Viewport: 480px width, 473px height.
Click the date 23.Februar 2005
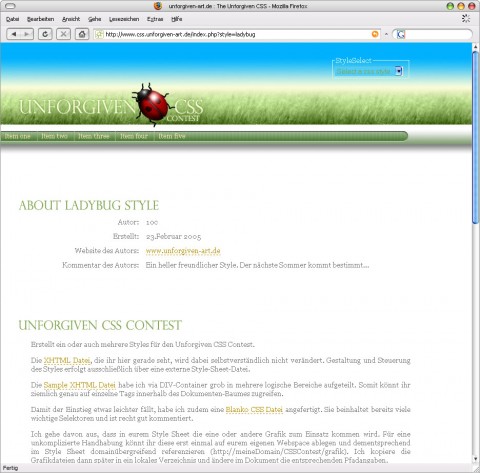click(173, 236)
